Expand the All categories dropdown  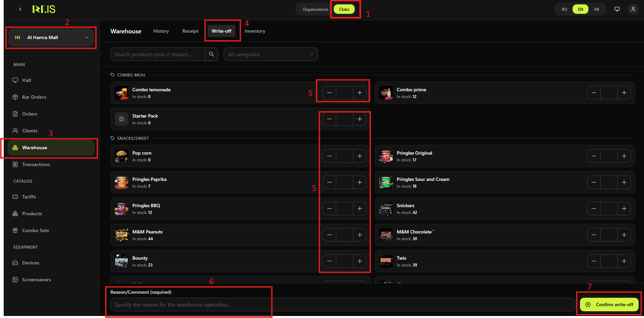tap(270, 54)
